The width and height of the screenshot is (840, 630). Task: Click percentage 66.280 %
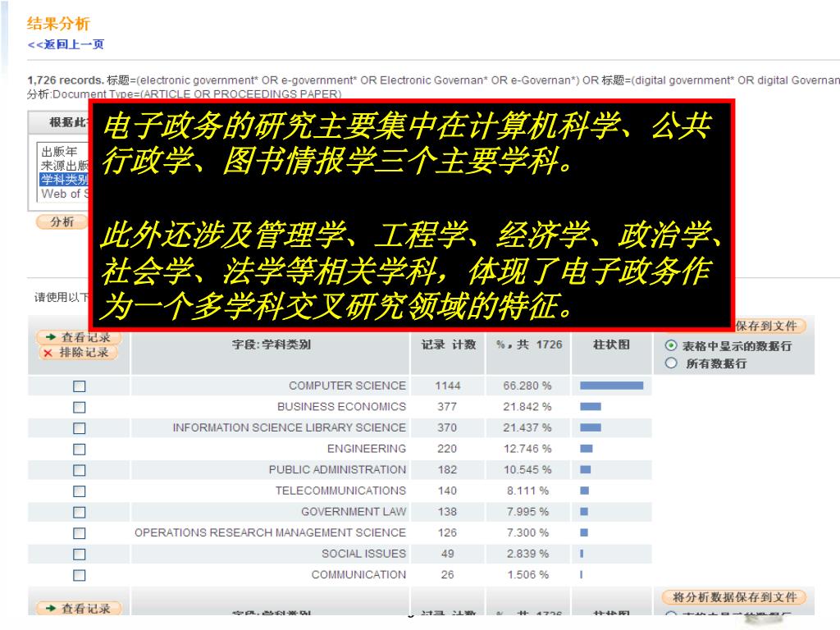527,386
